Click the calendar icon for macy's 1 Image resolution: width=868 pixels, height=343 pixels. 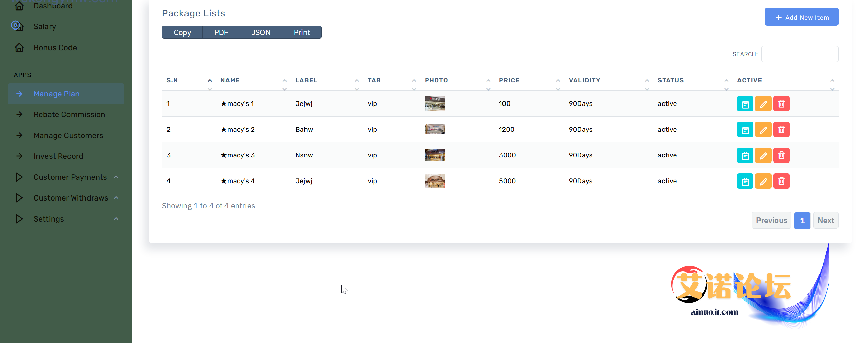(745, 104)
